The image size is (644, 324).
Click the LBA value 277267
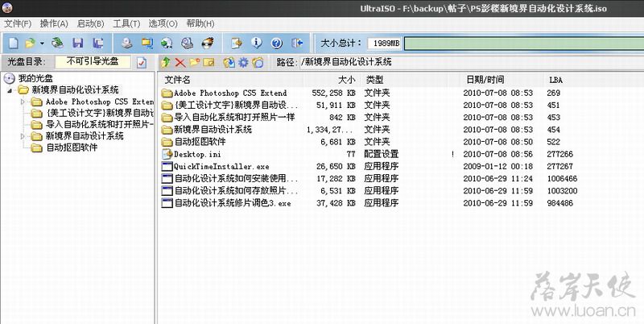click(559, 167)
